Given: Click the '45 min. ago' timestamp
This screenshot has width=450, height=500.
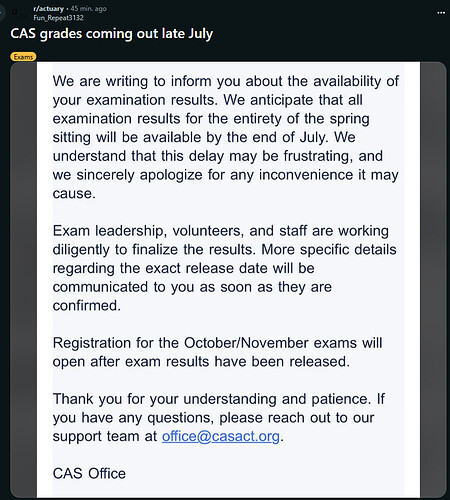Looking at the screenshot, I should 88,9.
